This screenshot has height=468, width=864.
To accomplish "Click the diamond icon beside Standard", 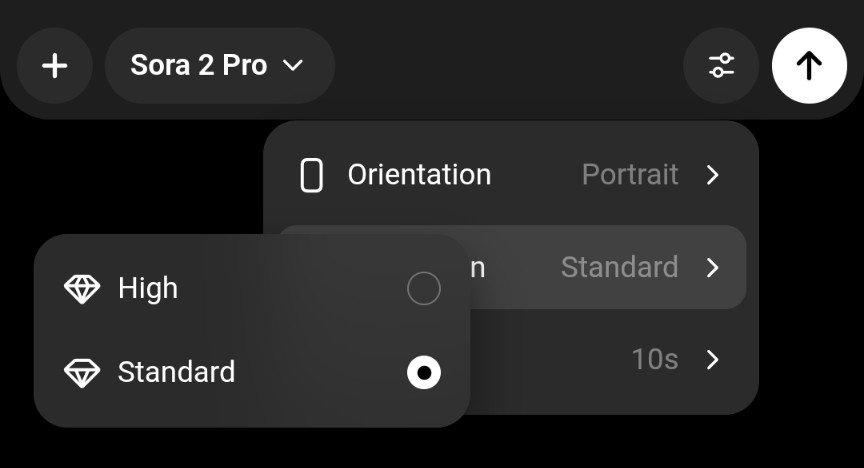I will [x=82, y=373].
